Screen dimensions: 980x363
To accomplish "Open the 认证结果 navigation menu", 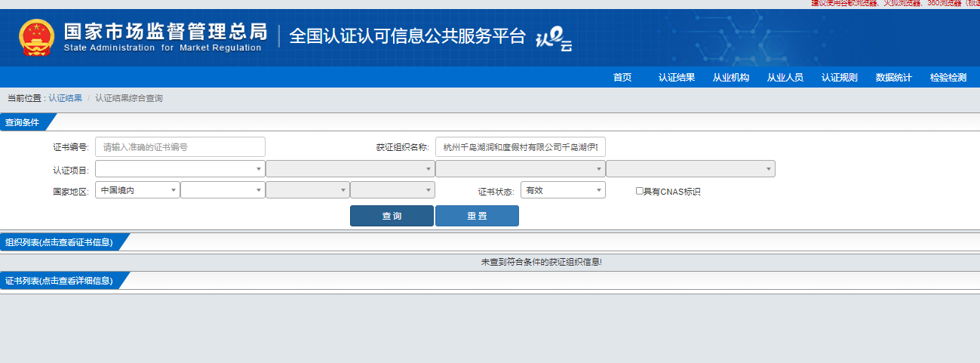I will pos(677,78).
